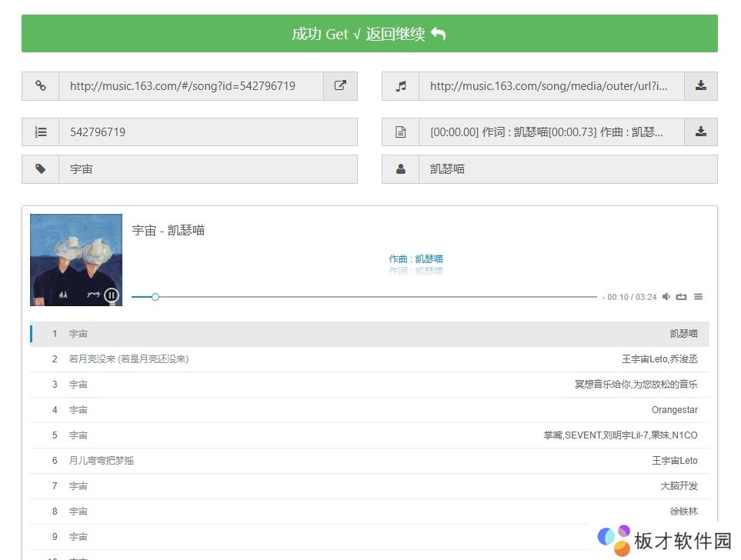Download the lyrics file via download icon
Screen dimensions: 741x560
[x=700, y=132]
